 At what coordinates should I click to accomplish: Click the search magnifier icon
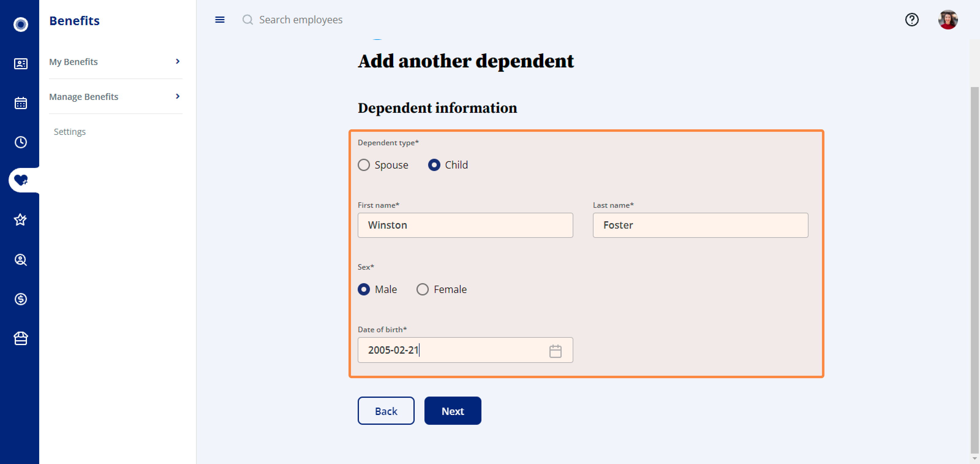pos(248,19)
